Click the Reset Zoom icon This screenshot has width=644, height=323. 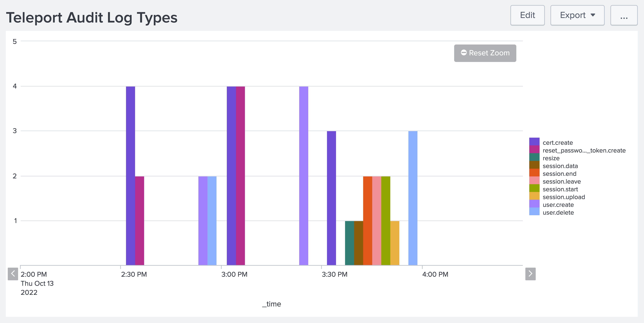(464, 53)
